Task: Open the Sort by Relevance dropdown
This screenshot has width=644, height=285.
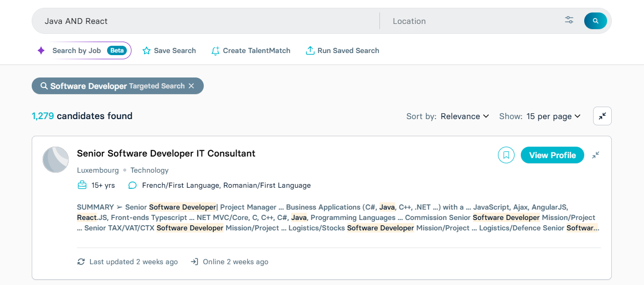Action: click(465, 116)
